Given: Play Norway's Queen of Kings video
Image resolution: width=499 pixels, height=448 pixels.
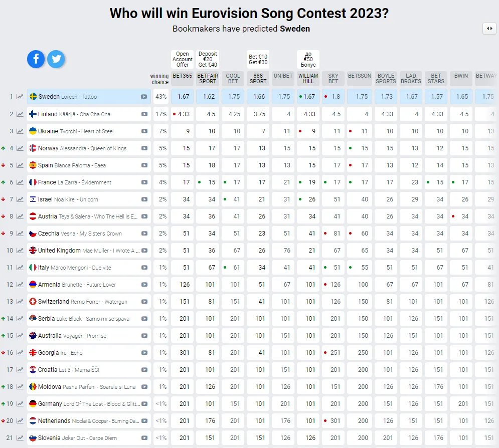Looking at the screenshot, I should point(144,148).
